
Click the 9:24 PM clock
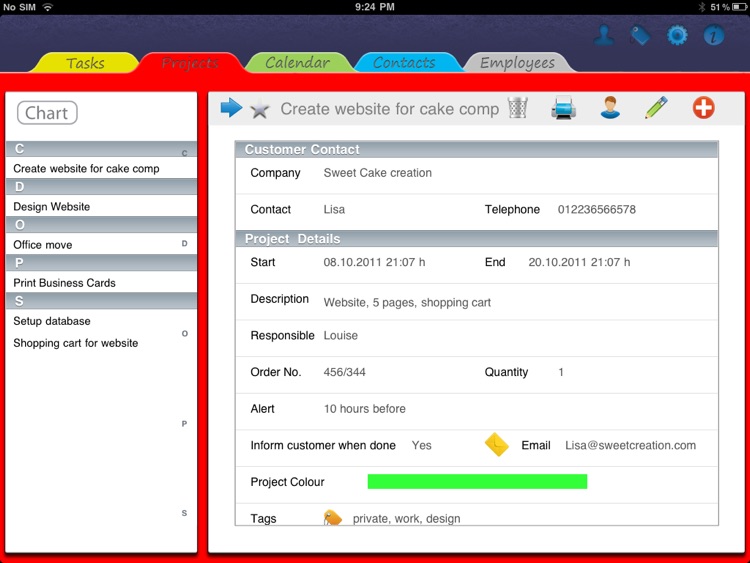[x=375, y=7]
